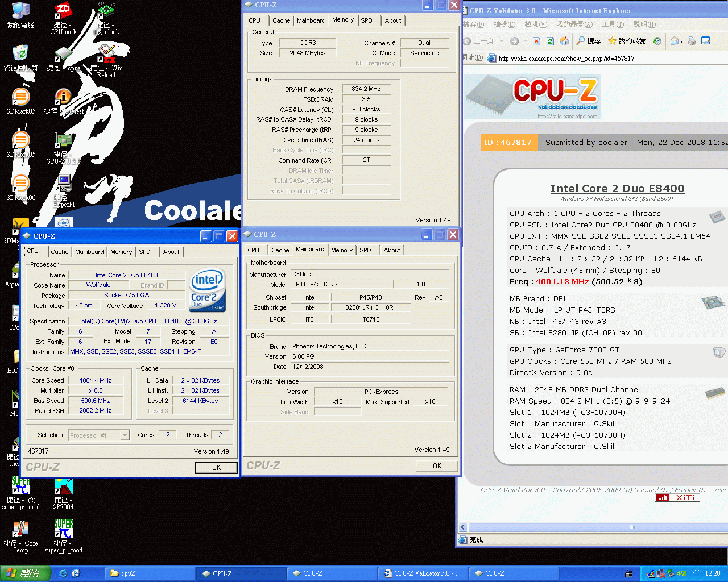Image resolution: width=728 pixels, height=582 pixels.
Task: Click the IE horizontal scrollbar
Action: point(632,527)
